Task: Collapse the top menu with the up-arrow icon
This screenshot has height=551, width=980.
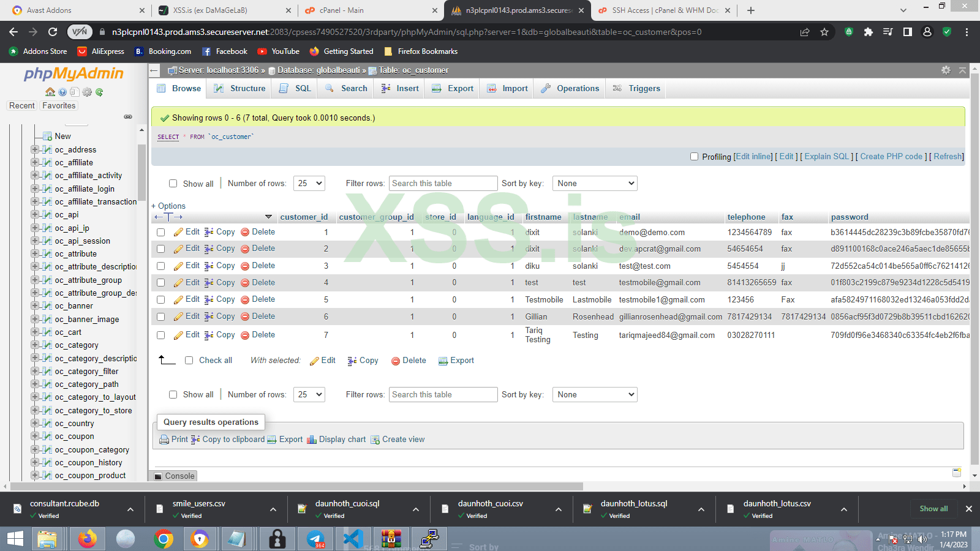Action: 962,70
